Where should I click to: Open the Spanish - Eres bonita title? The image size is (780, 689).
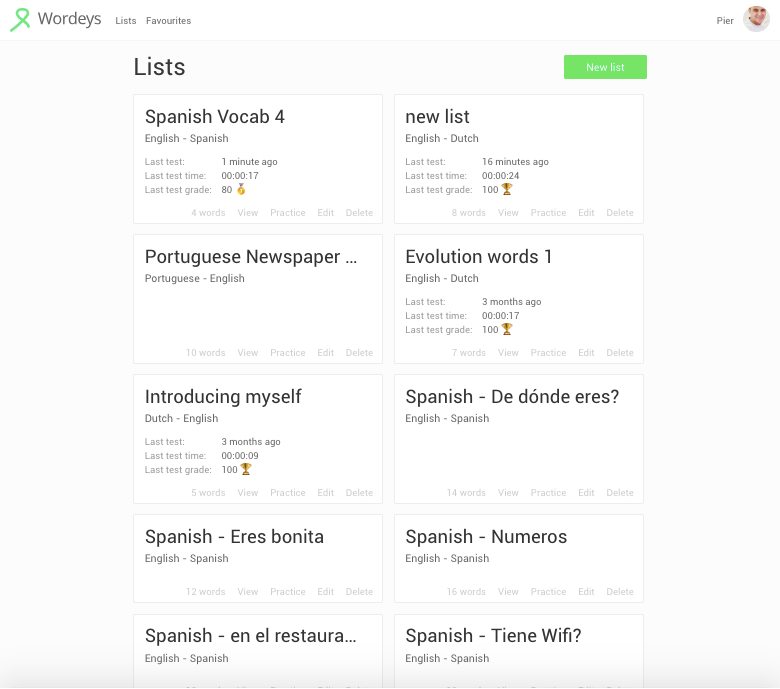pos(234,537)
